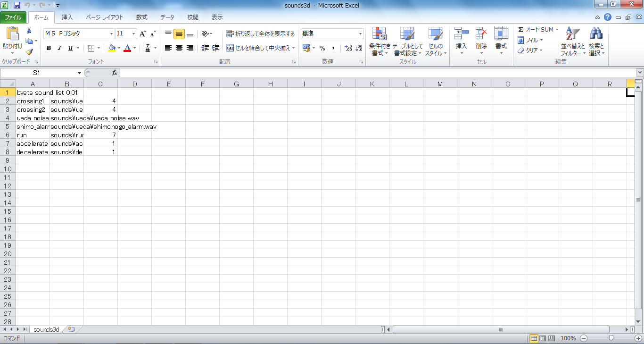The width and height of the screenshot is (644, 344).
Task: Click the Fill (フィル) button
Action: point(530,40)
